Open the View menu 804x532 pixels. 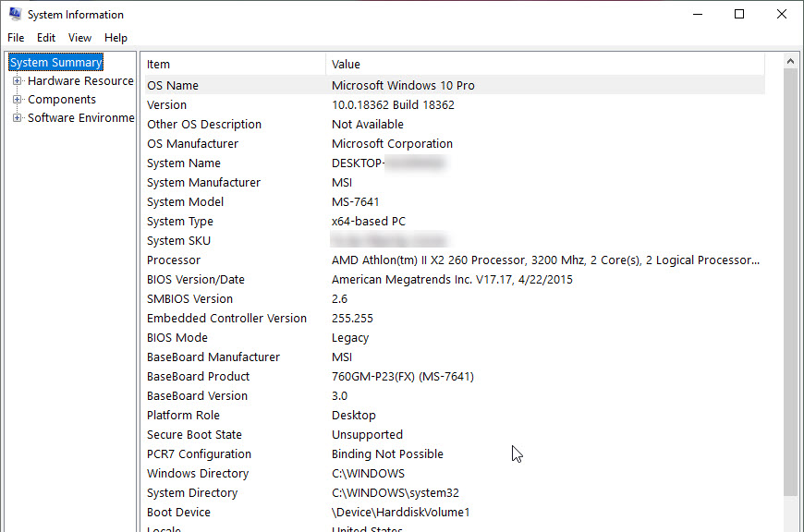coord(80,38)
